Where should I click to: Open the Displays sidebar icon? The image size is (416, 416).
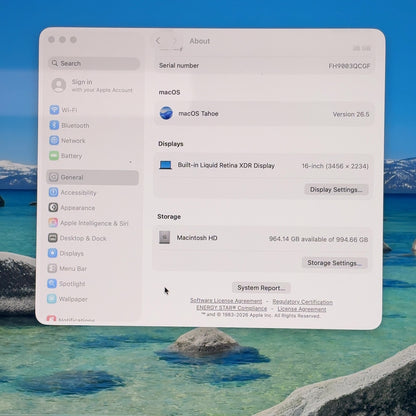point(53,253)
